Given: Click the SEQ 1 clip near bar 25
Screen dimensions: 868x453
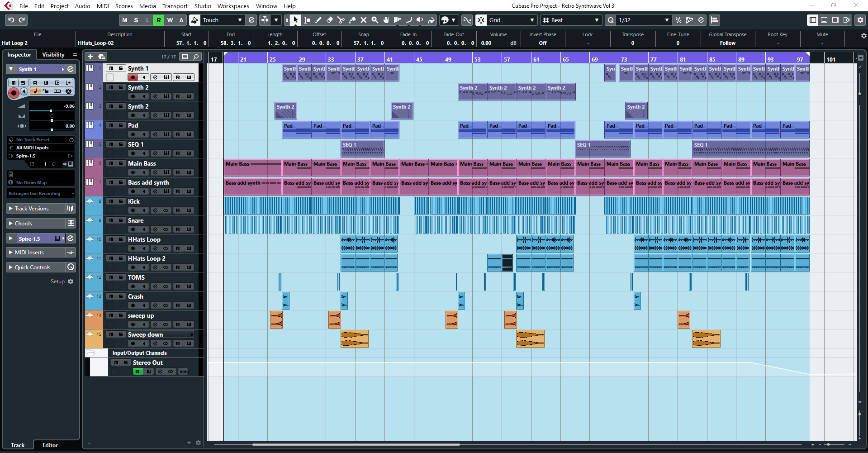Looking at the screenshot, I should (x=362, y=148).
